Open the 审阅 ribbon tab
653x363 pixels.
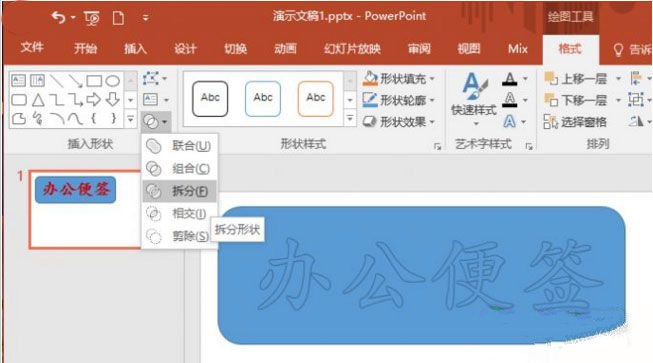[419, 48]
